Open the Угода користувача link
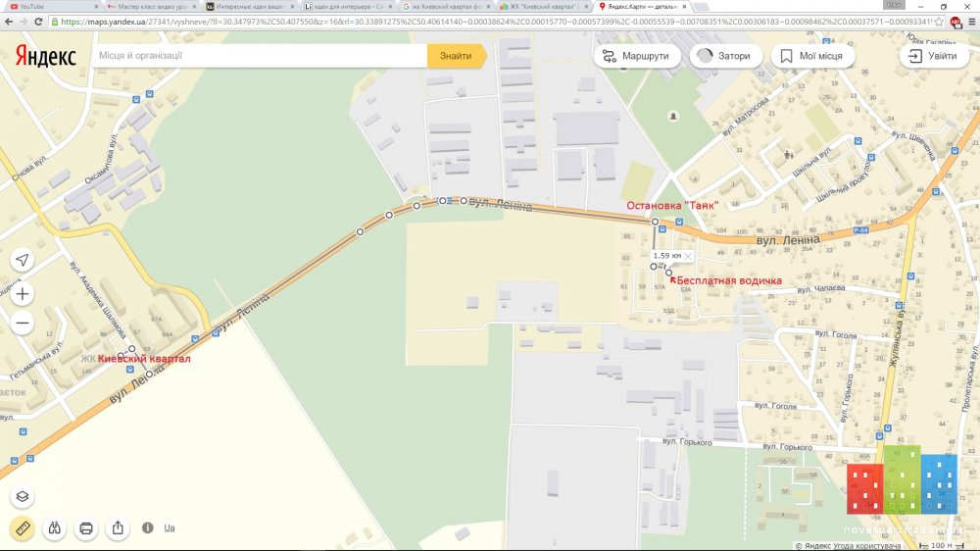 (867, 546)
